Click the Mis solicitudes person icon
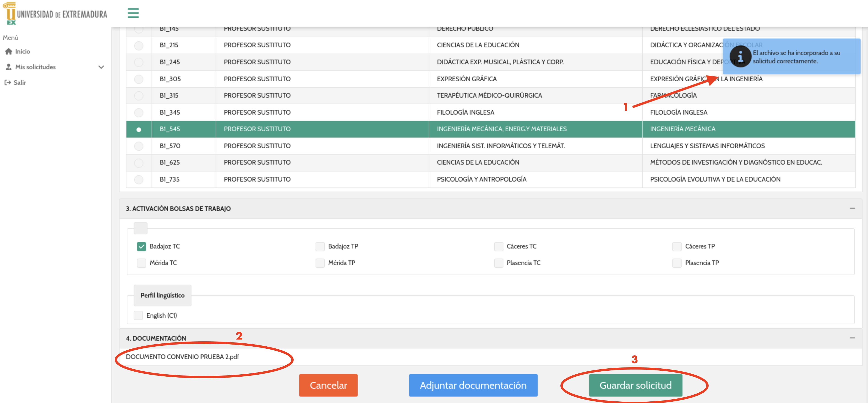 pyautogui.click(x=9, y=67)
